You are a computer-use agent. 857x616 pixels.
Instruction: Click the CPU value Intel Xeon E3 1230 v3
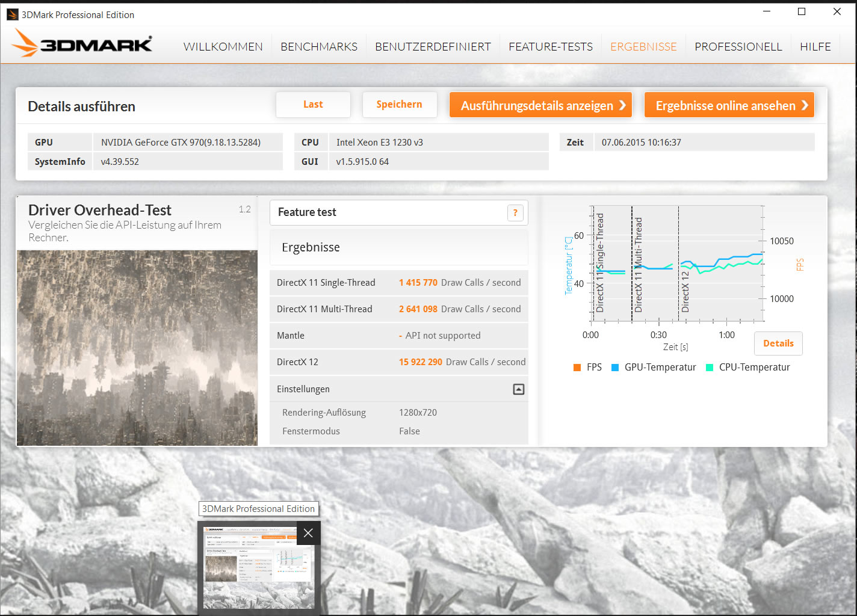tap(379, 143)
